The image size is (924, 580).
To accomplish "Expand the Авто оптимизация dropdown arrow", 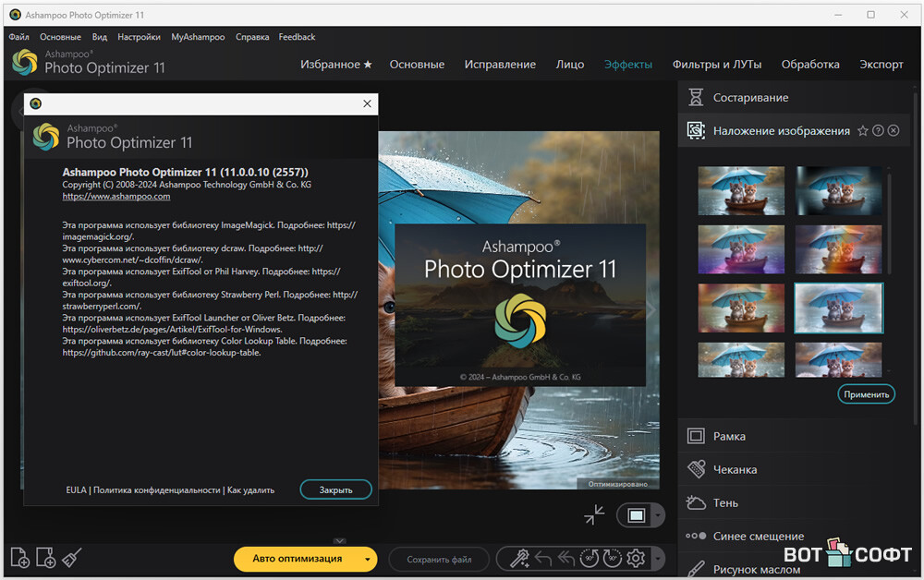I will tap(367, 559).
